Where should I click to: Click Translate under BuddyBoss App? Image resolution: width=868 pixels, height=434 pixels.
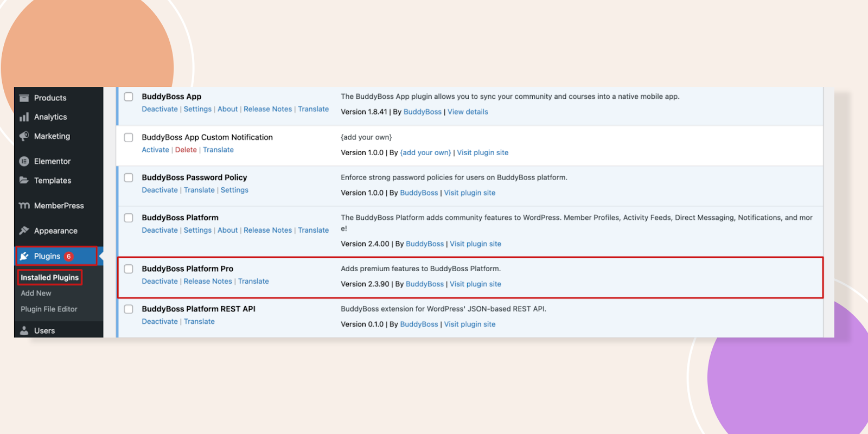tap(313, 109)
